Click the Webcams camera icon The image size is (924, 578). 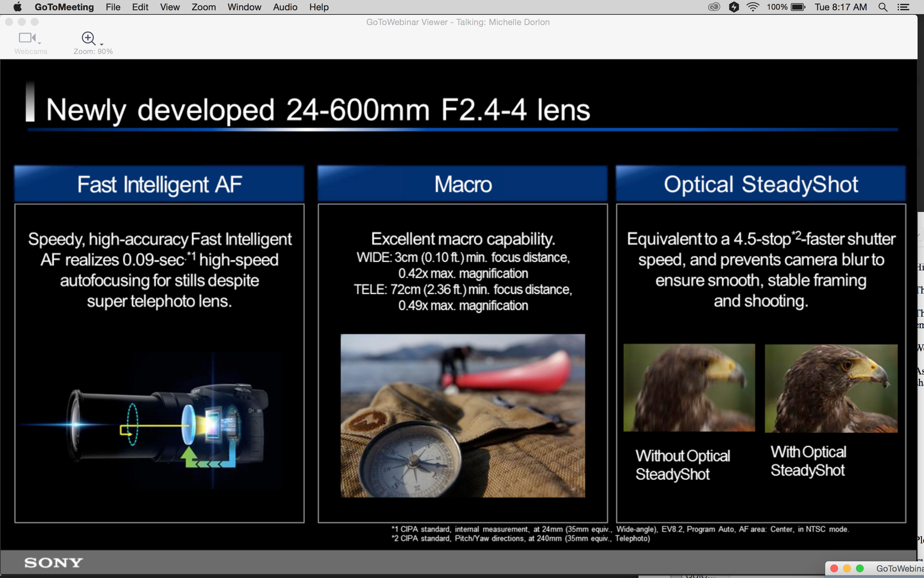[x=27, y=38]
